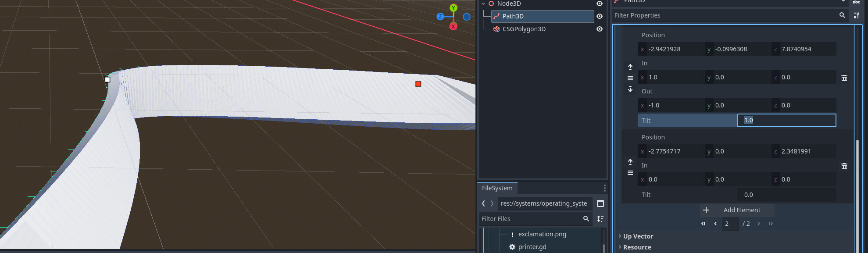
Task: Edit first point In x value 1.0
Action: click(x=672, y=77)
